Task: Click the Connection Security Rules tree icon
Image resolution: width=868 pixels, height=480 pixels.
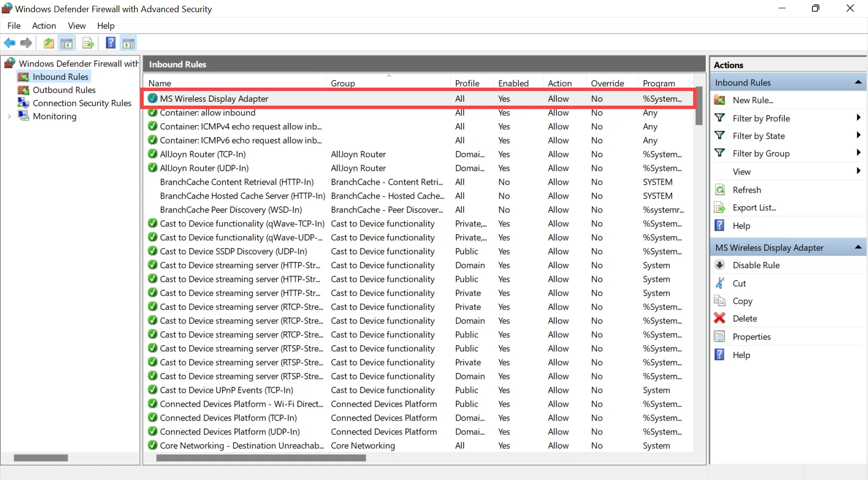Action: coord(23,103)
